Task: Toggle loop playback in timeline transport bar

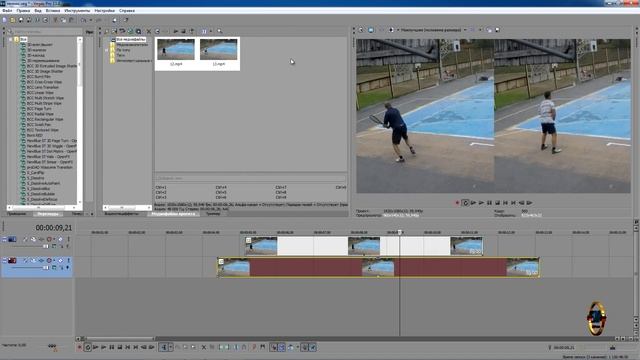Action: pyautogui.click(x=88, y=347)
